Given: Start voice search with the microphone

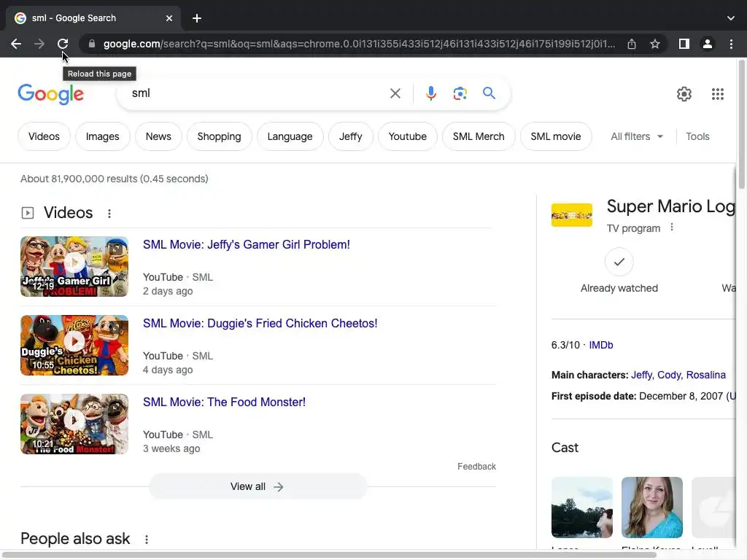Looking at the screenshot, I should [x=430, y=93].
